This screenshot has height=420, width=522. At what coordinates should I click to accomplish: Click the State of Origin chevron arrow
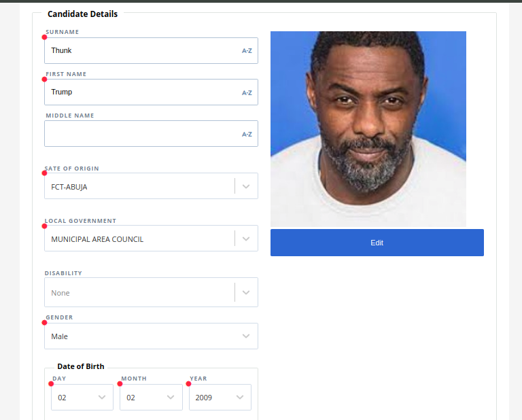pyautogui.click(x=246, y=186)
